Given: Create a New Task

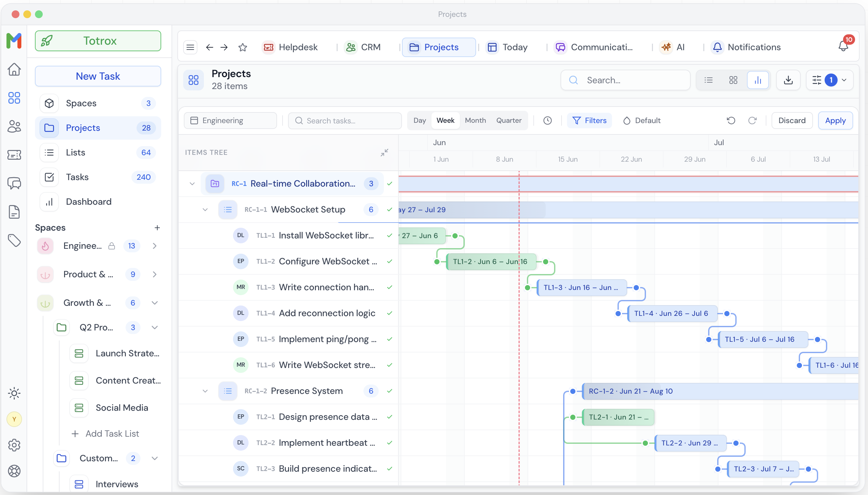Looking at the screenshot, I should [98, 76].
